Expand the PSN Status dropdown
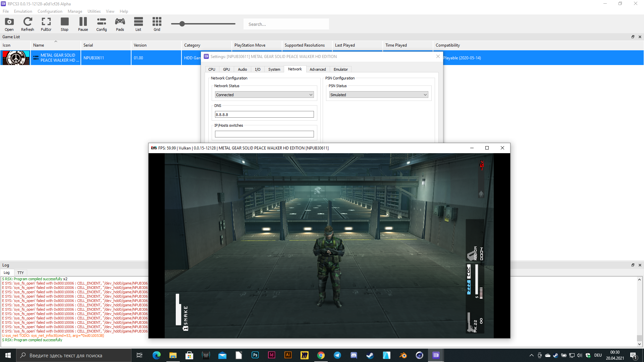The image size is (644, 362). point(378,95)
